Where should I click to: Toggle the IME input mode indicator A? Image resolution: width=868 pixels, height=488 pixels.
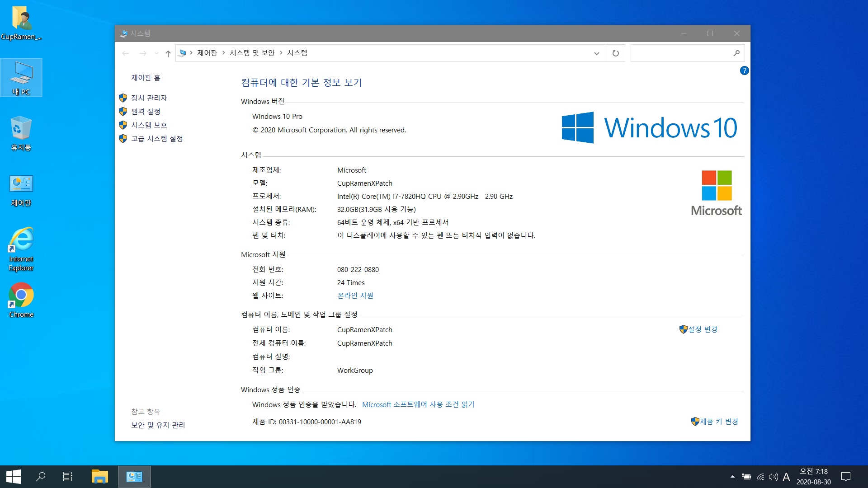coord(787,477)
